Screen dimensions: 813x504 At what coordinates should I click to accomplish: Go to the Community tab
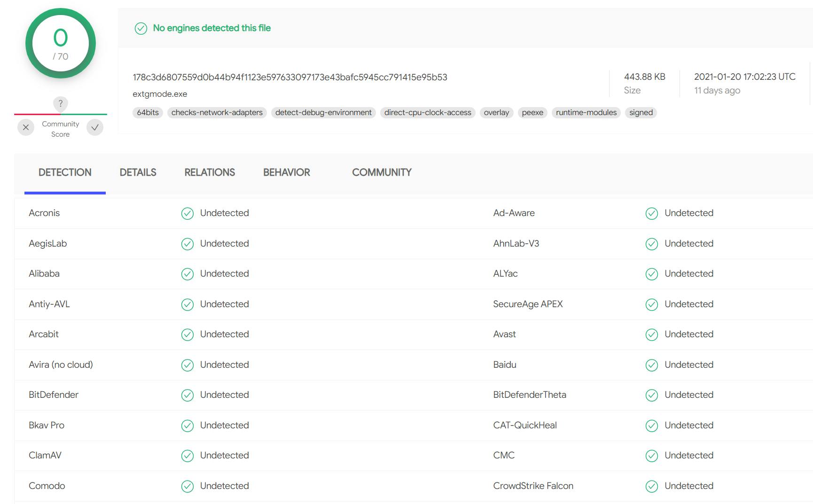382,172
